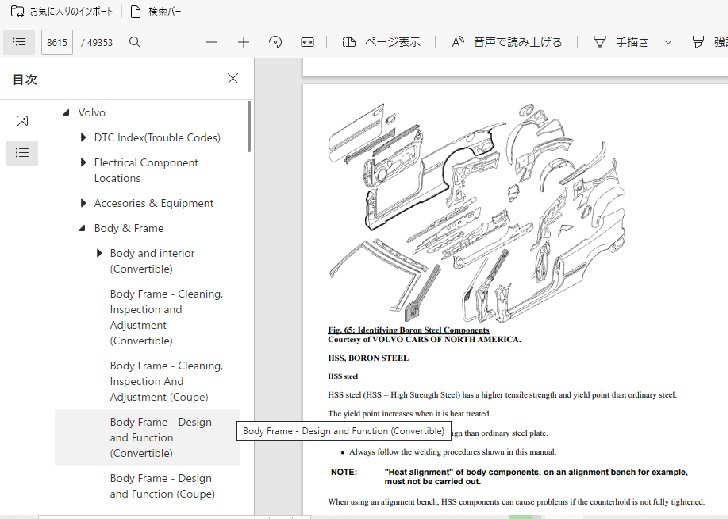
Task: Click the NOTE heat alignment paragraph
Action: [x=509, y=477]
